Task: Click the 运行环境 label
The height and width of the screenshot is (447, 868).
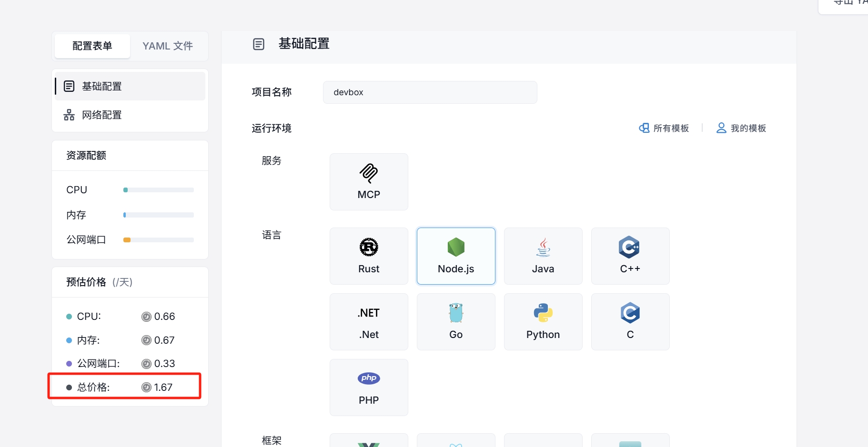Action: pos(272,129)
